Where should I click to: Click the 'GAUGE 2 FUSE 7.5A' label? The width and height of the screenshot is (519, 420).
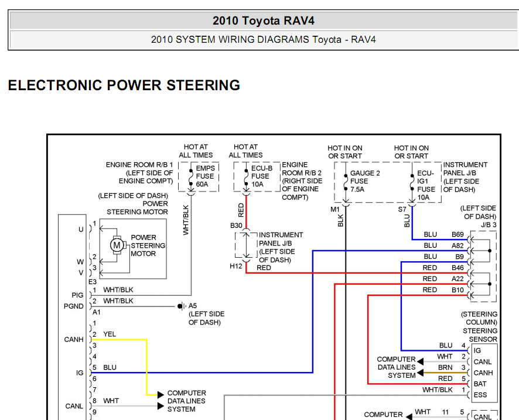click(x=365, y=181)
